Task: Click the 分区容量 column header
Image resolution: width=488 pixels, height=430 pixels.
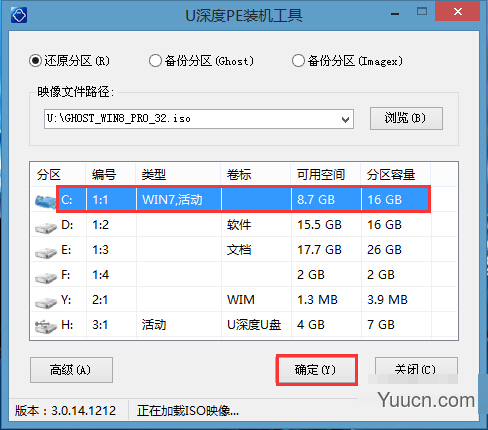Action: click(x=391, y=175)
